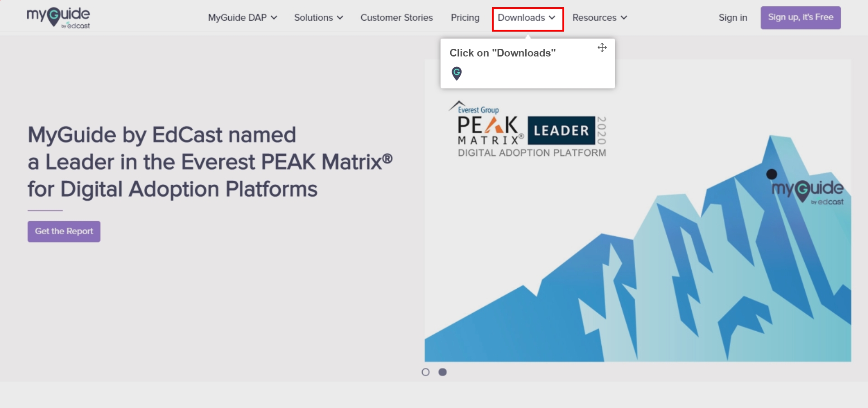Click the move handle on the tooltip
Image resolution: width=868 pixels, height=408 pixels.
[602, 47]
